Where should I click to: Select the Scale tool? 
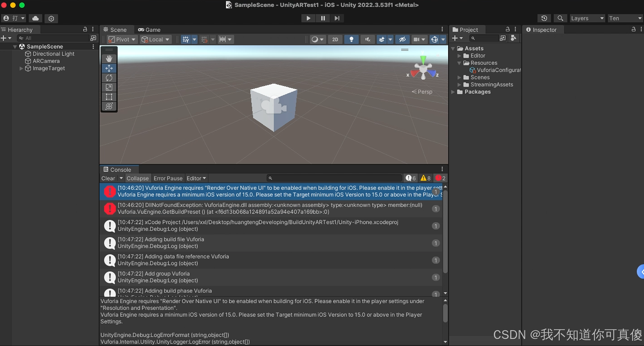[109, 87]
